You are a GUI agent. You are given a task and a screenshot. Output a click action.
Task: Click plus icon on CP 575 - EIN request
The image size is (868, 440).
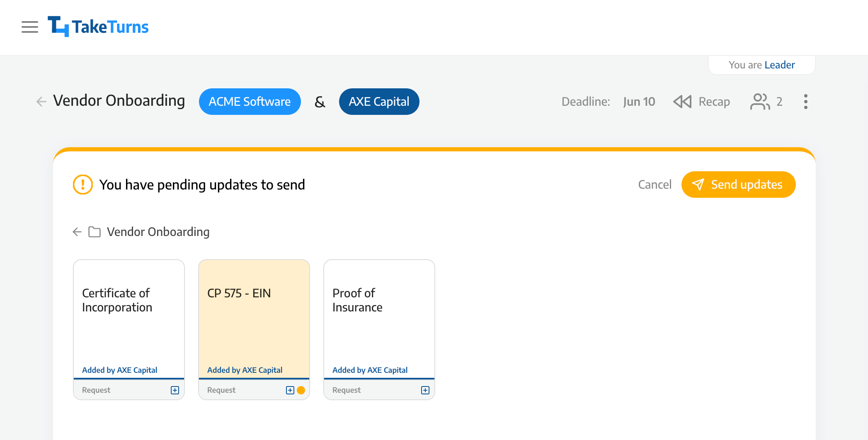[290, 390]
